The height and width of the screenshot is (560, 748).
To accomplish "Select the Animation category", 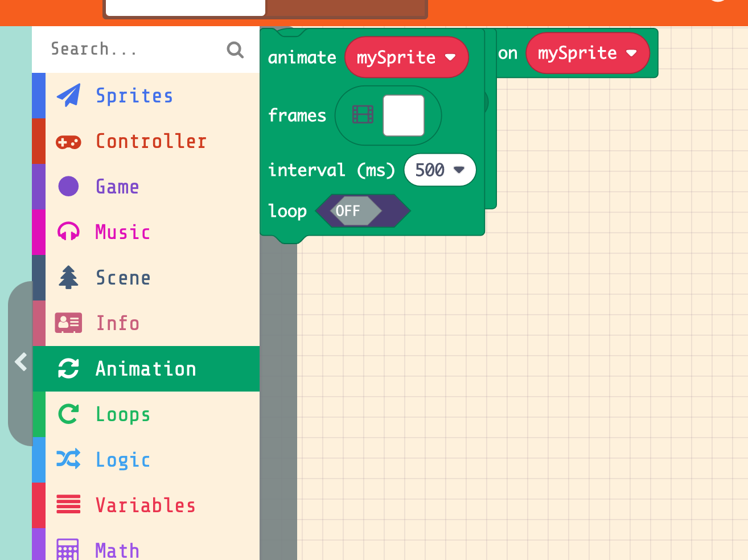I will (146, 369).
